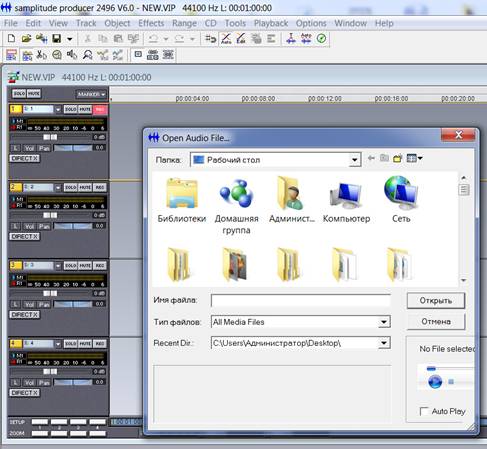Open the File menu
Viewport: 487px width, 449px height.
coord(11,23)
